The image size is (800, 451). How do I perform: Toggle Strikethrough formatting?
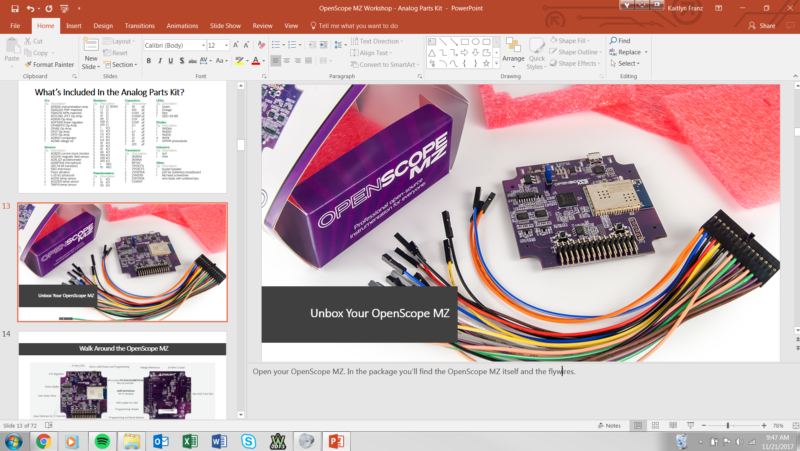192,61
